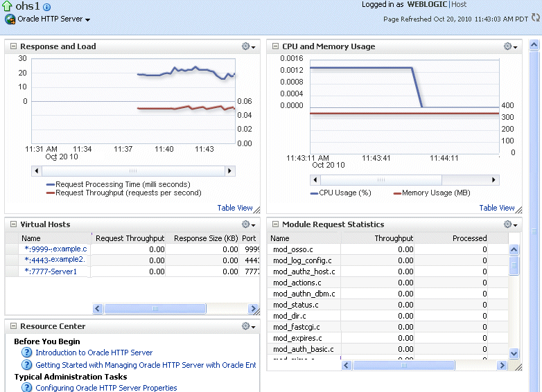Click the module table right scroll arrow

502,366
